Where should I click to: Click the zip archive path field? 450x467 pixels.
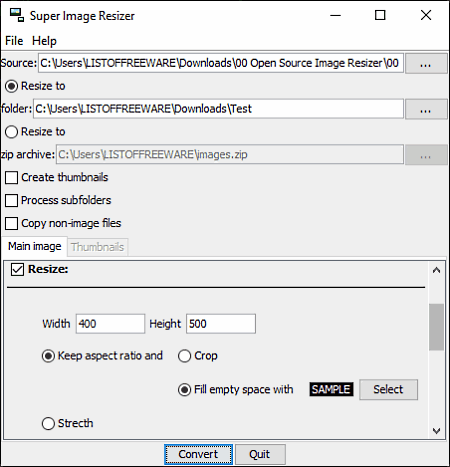click(x=230, y=154)
